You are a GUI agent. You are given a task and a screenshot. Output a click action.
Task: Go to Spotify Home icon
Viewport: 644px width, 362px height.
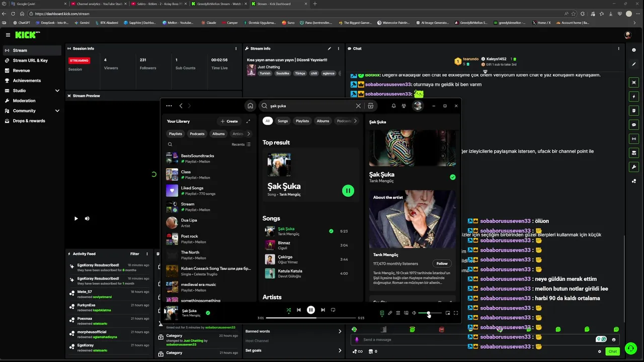250,106
